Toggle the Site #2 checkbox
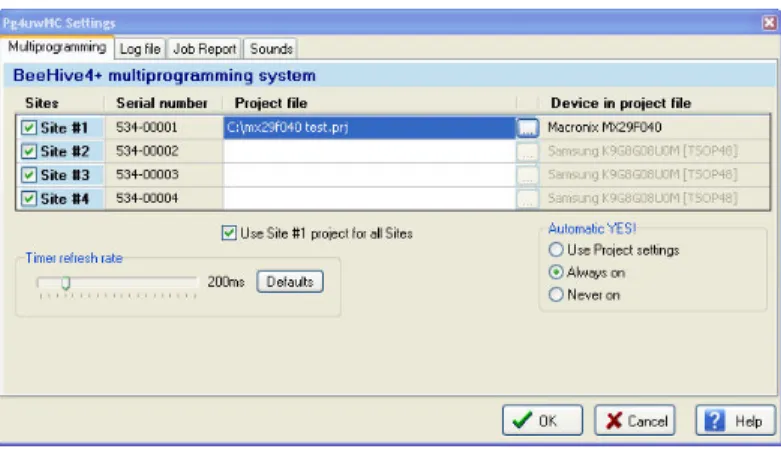781x449 pixels. click(x=29, y=151)
